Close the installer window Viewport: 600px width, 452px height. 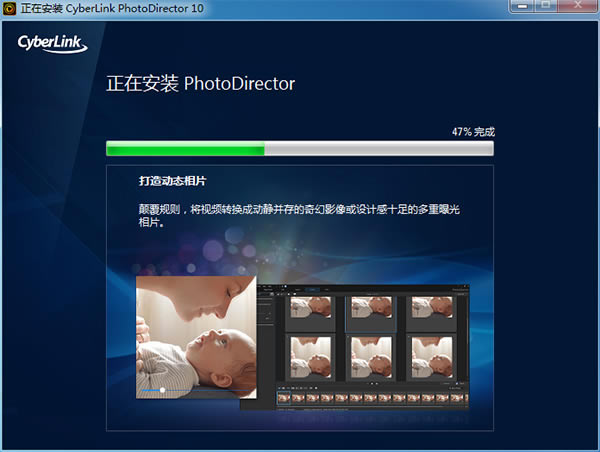(x=577, y=6)
